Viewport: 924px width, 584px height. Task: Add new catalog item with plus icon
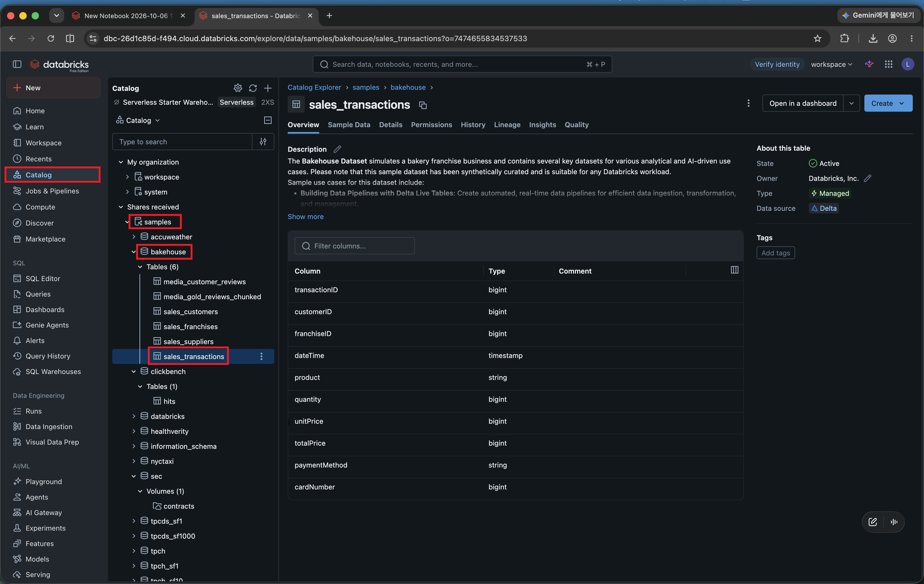click(268, 88)
